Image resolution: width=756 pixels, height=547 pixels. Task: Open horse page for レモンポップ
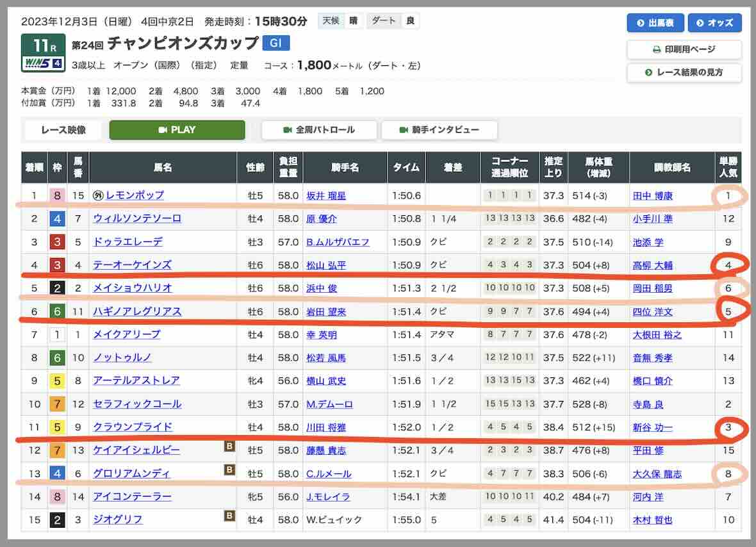coord(135,195)
